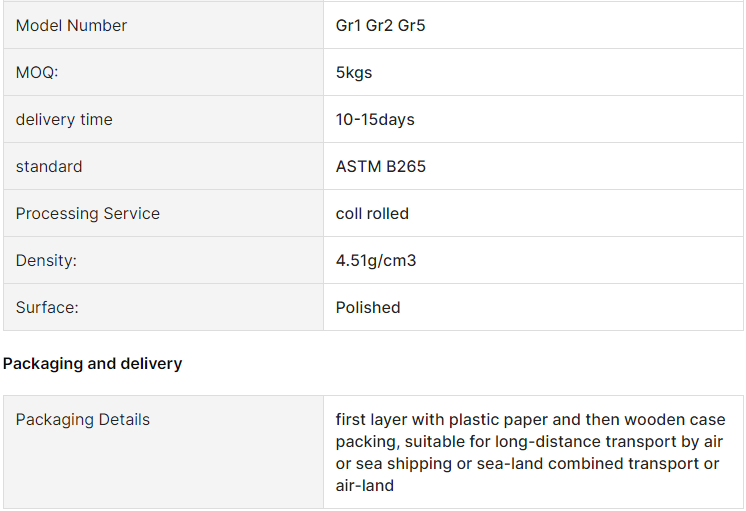Select the '10-15days' value
Viewport: 746px width, 511px height.
click(x=375, y=120)
